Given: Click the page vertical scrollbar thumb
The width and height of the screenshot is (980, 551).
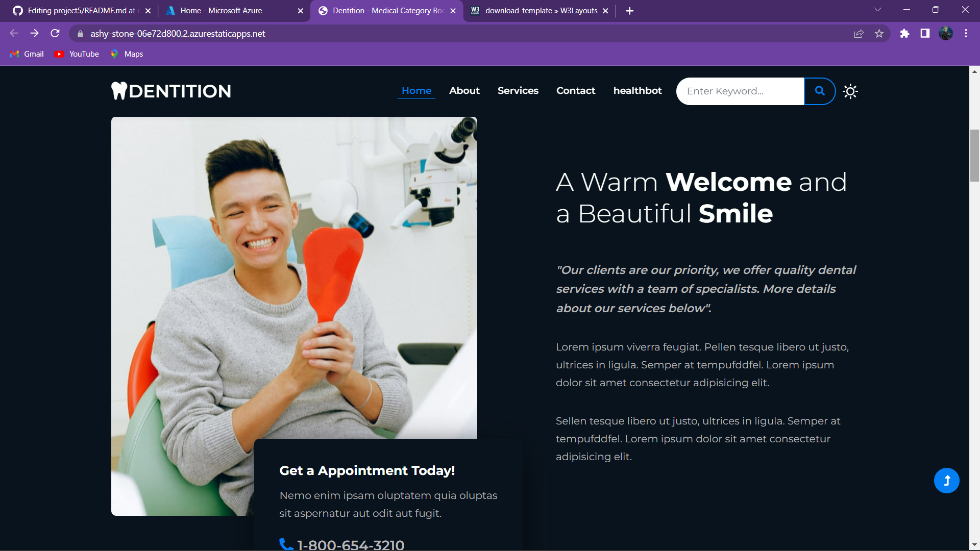Looking at the screenshot, I should tap(974, 156).
